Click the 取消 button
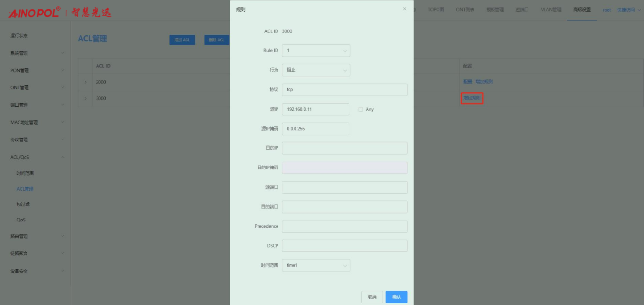 click(372, 297)
